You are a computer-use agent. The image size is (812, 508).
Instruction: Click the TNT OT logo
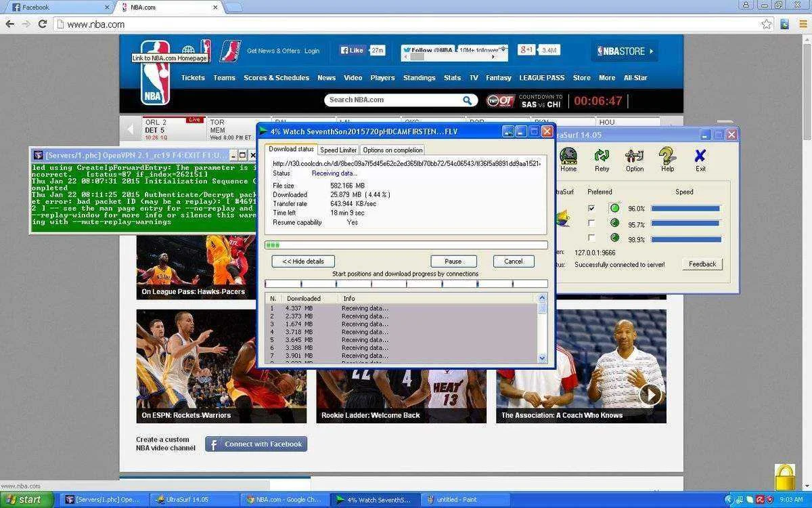(501, 101)
